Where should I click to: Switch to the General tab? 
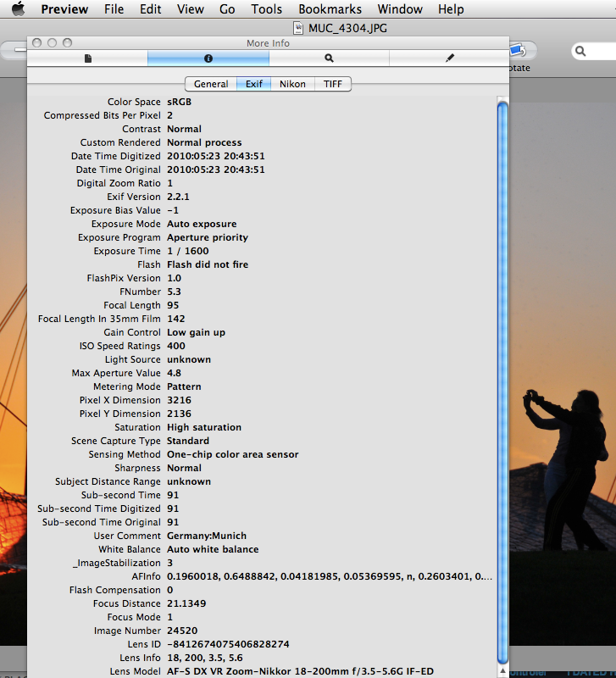pos(211,84)
